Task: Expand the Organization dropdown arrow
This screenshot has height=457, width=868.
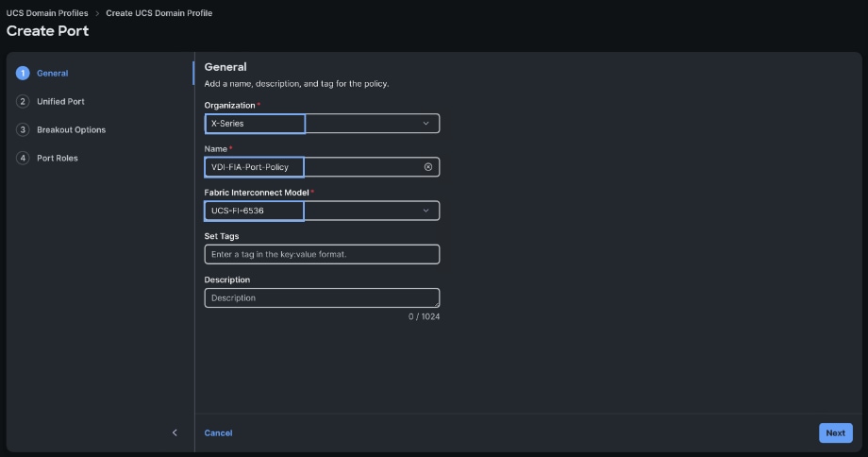Action: coord(426,124)
